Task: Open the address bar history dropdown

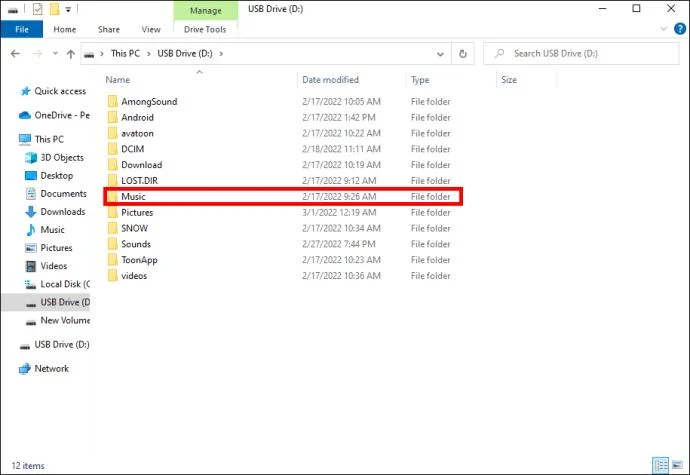Action: (x=440, y=54)
